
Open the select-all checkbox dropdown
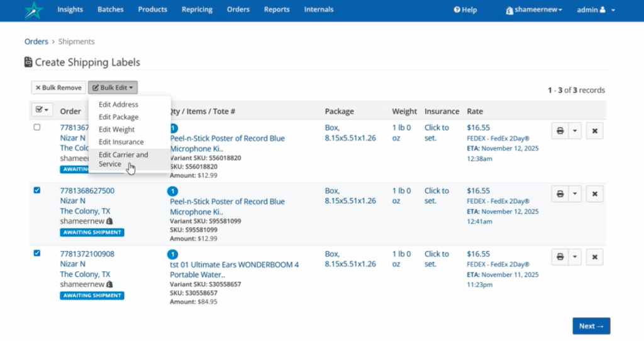click(42, 111)
